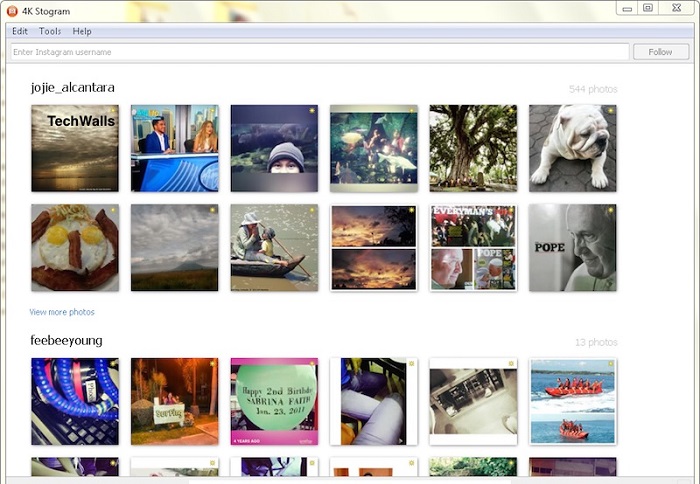
Task: Open the Everyman's Pope collage photo
Action: pyautogui.click(x=473, y=248)
